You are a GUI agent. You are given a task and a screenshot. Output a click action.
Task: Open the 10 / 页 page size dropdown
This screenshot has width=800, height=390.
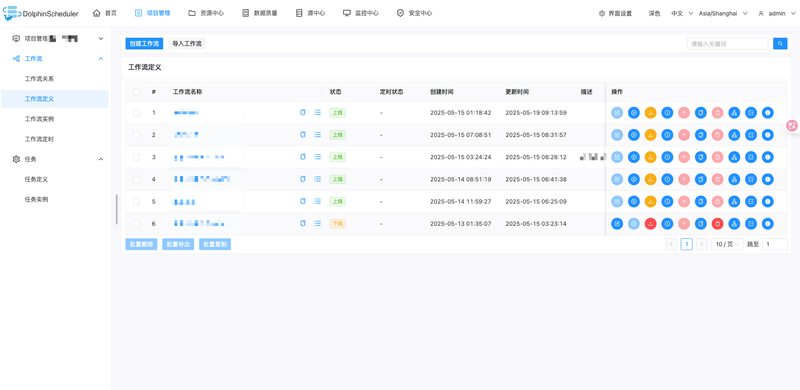(727, 245)
